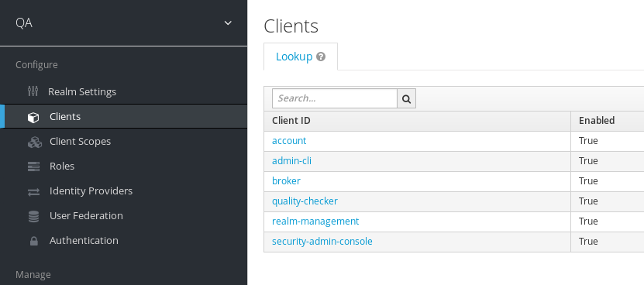Open the security-admin-console client

click(322, 242)
